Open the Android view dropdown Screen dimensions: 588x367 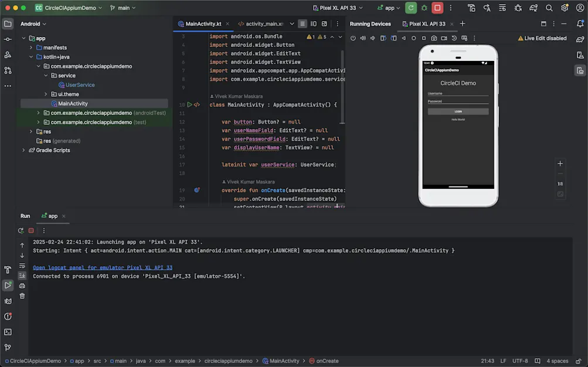31,23
